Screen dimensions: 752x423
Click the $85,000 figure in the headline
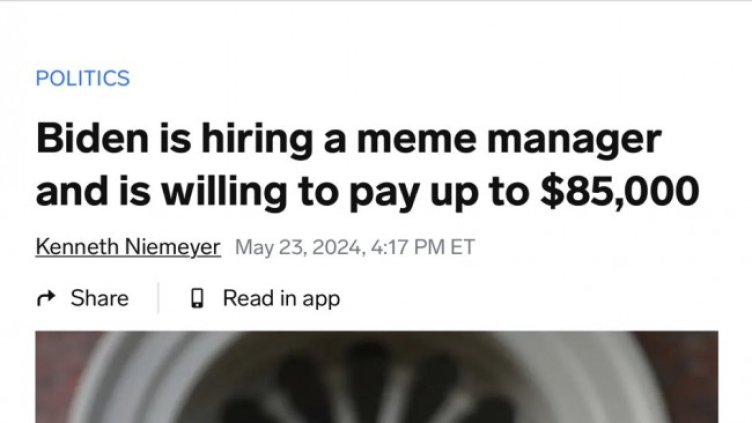click(x=619, y=191)
